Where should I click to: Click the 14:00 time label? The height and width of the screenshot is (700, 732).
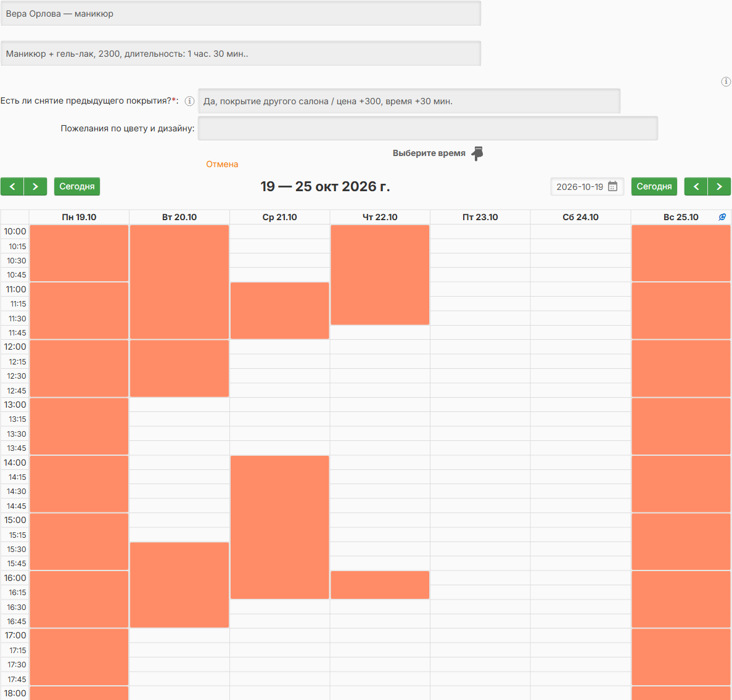click(x=15, y=463)
